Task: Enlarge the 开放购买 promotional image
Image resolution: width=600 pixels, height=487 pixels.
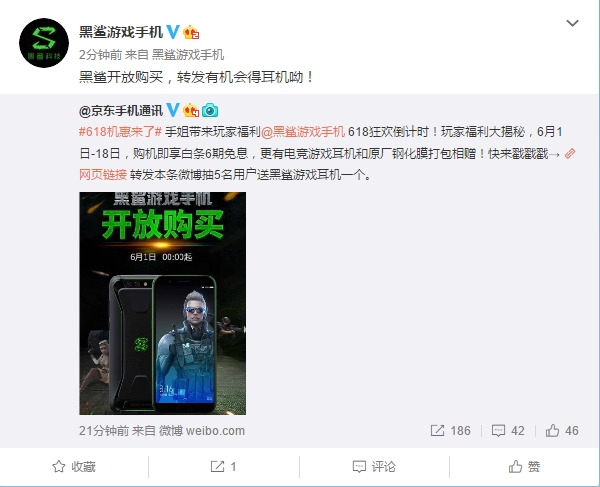Action: pyautogui.click(x=163, y=303)
